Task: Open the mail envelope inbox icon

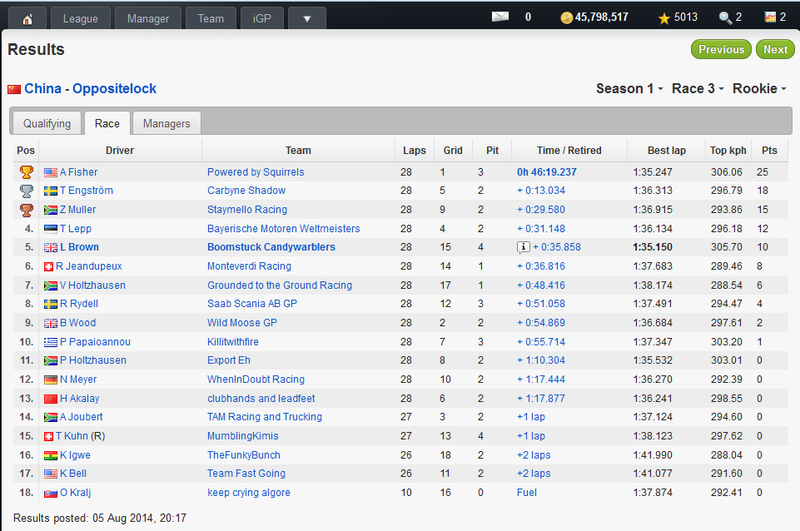Action: (x=501, y=17)
